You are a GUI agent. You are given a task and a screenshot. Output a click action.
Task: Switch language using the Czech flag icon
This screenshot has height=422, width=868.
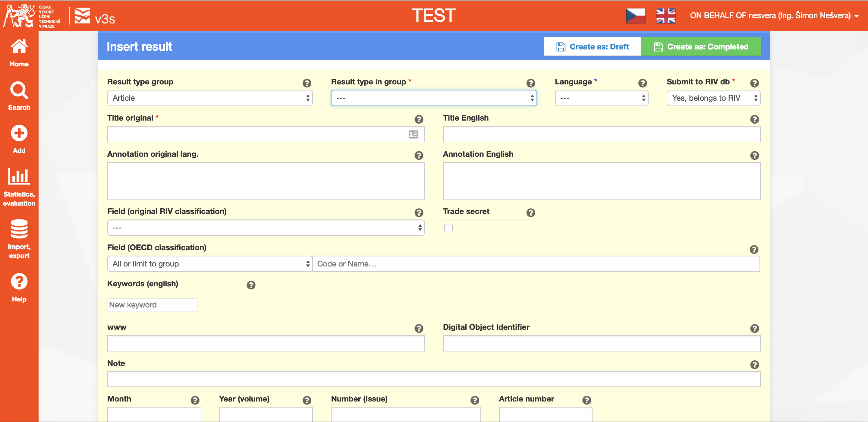coord(636,16)
